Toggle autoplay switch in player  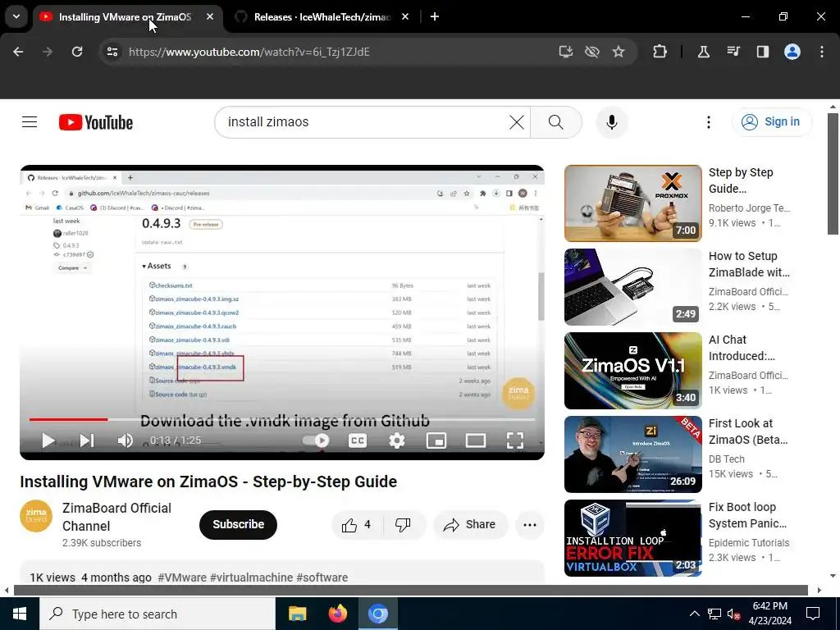(x=316, y=441)
